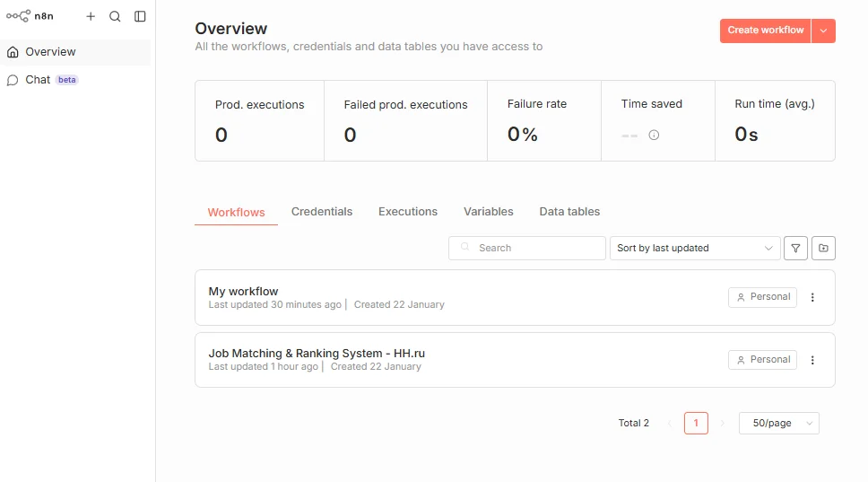Image resolution: width=868 pixels, height=482 pixels.
Task: Switch to the Credentials tab
Action: click(322, 212)
